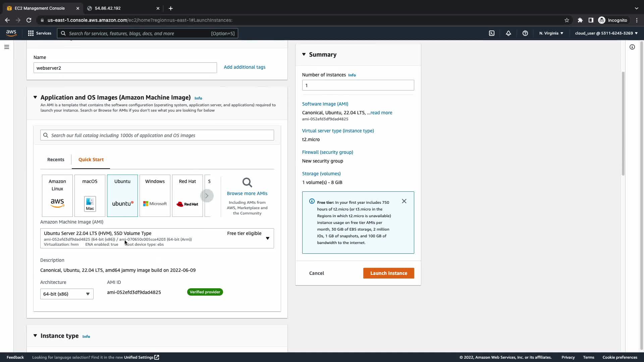The height and width of the screenshot is (362, 644).
Task: Click the help question mark icon
Action: [525, 33]
